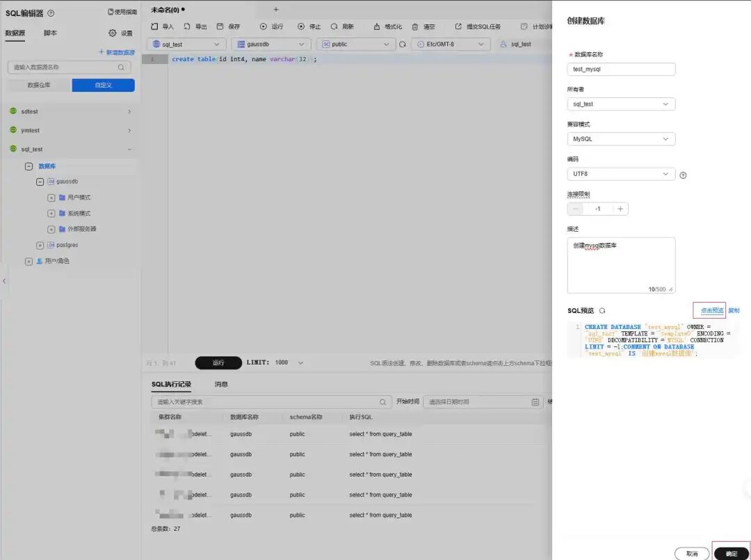Switch to the 脚本 tab

pos(50,33)
